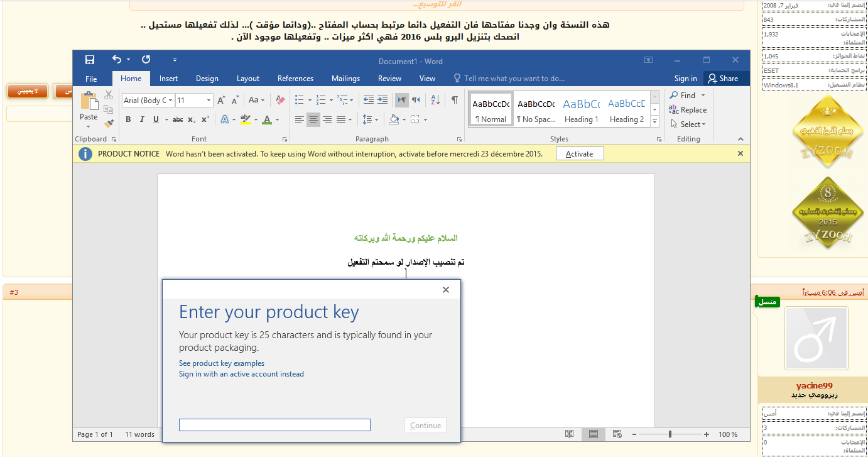The height and width of the screenshot is (457, 868).
Task: Switch to Web Layout view
Action: (617, 434)
